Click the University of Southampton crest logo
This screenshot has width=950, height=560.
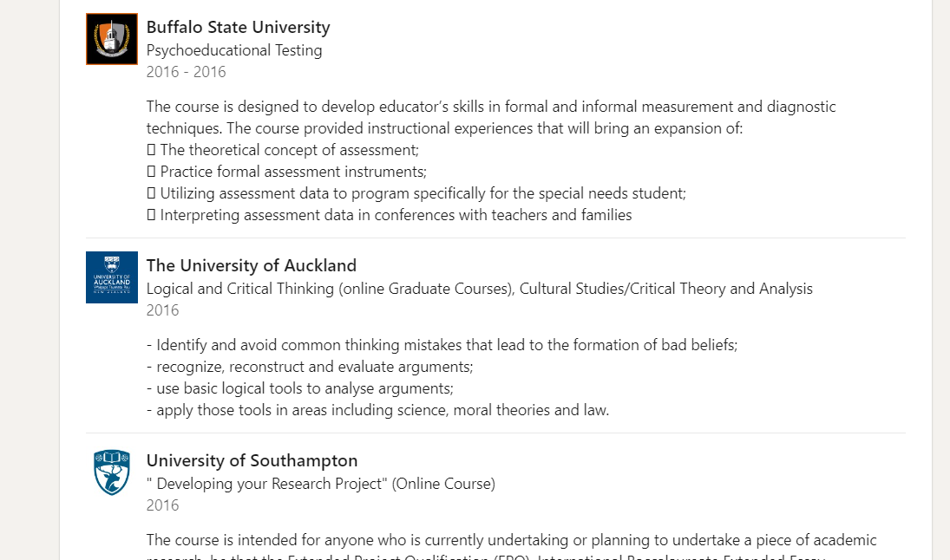point(112,472)
